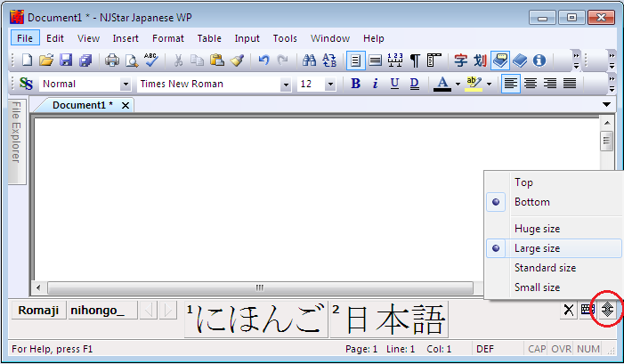Open the blue dictionary book icon
The height and width of the screenshot is (364, 624).
520,61
